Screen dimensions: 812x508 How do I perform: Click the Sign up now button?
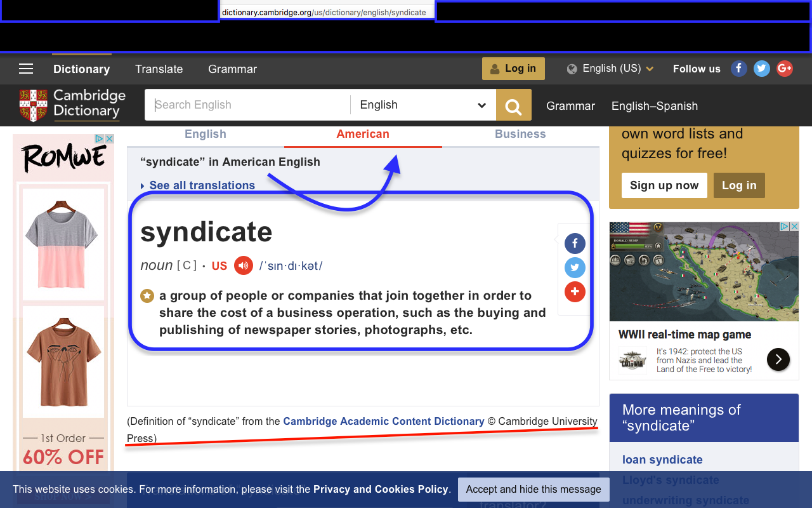coord(664,185)
